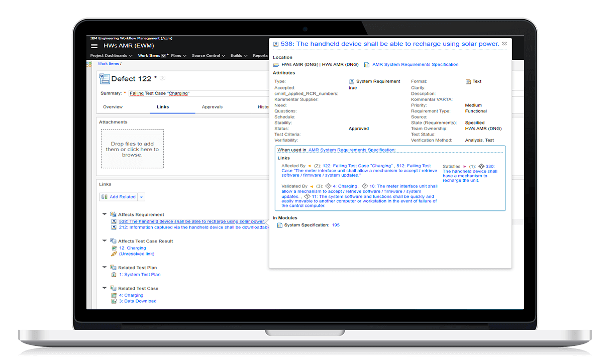Screen dimensions: 610x364
Task: Click the requirement icon beside 538 link
Action: coord(115,221)
